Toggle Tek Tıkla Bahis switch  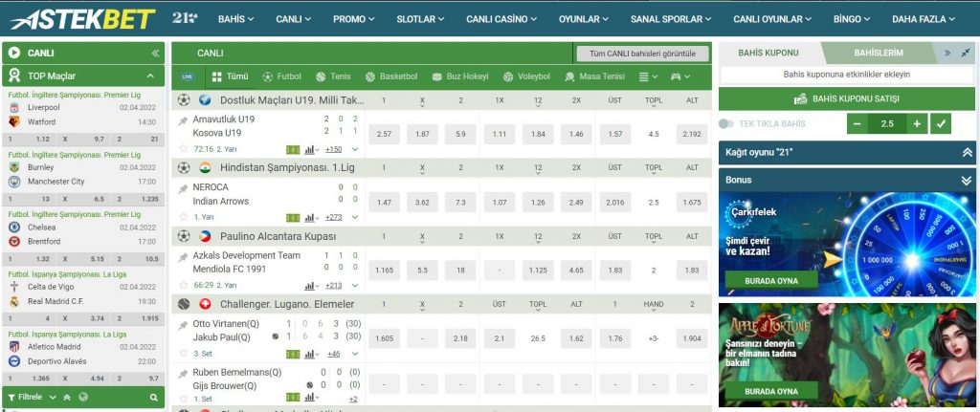(x=725, y=123)
